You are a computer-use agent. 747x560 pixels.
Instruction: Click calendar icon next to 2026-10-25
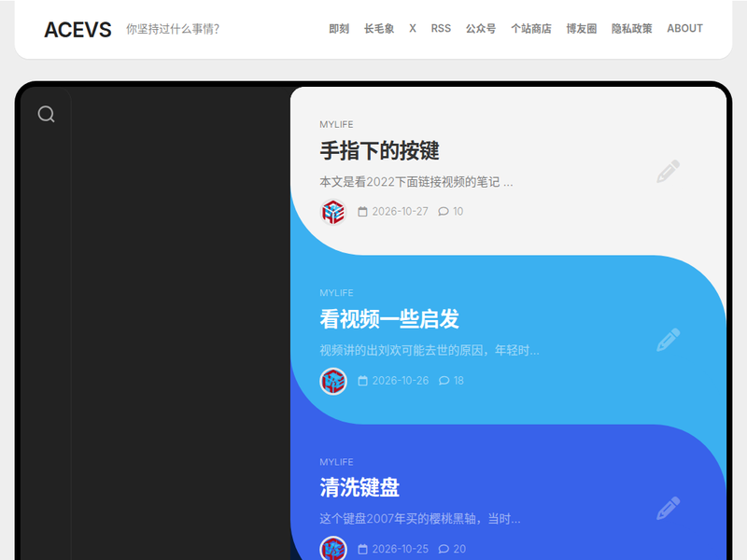[362, 549]
